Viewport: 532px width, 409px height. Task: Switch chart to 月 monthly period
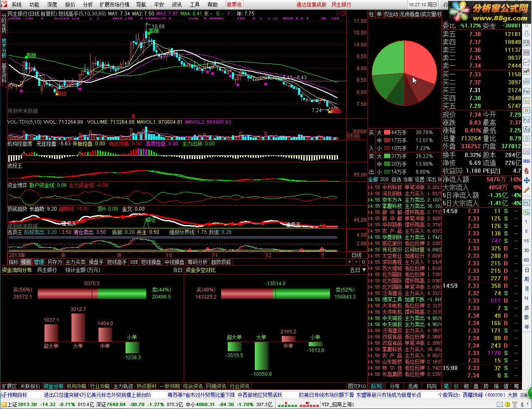click(x=527, y=289)
